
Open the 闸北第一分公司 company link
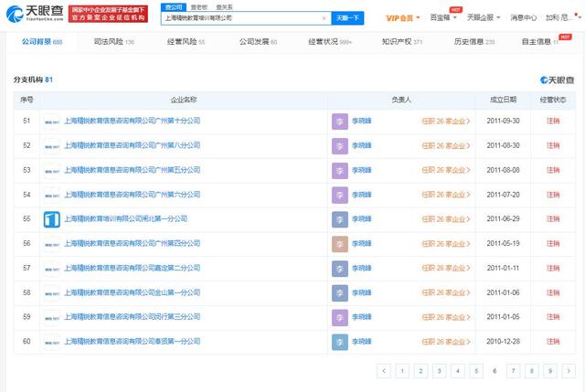click(x=126, y=219)
